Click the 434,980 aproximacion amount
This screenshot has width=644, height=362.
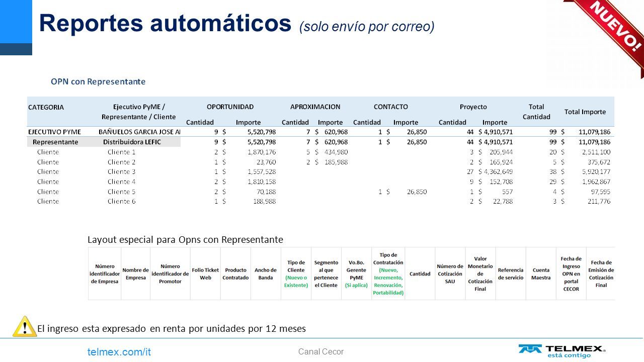point(336,152)
